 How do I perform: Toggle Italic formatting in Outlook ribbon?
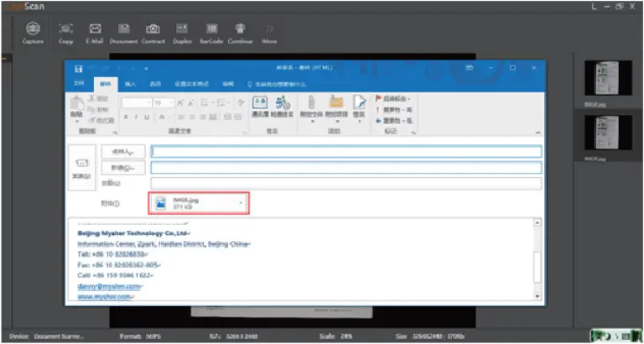coord(137,117)
